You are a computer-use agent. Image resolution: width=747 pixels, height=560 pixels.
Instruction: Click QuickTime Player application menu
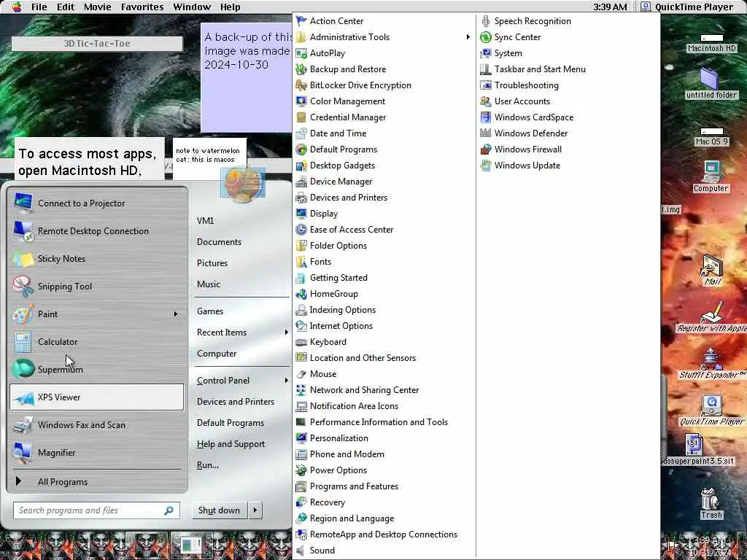coord(687,7)
